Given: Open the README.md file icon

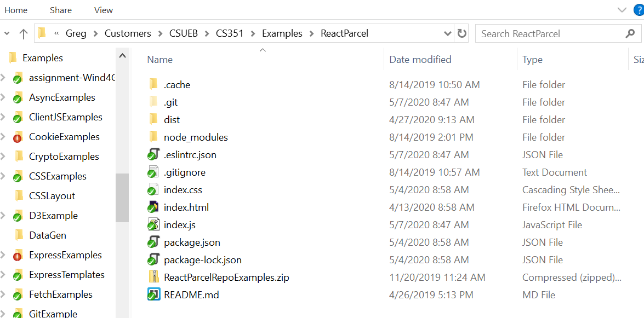Looking at the screenshot, I should [x=153, y=294].
